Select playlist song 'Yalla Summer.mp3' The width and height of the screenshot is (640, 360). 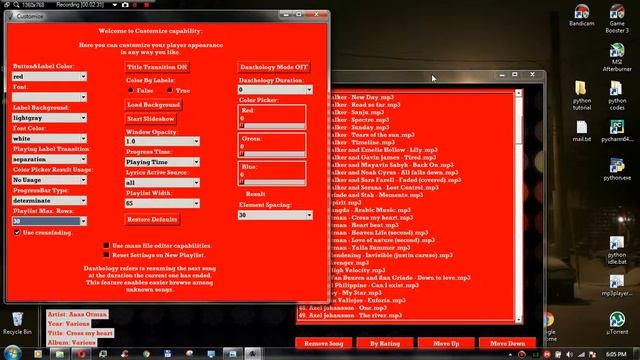[x=370, y=248]
